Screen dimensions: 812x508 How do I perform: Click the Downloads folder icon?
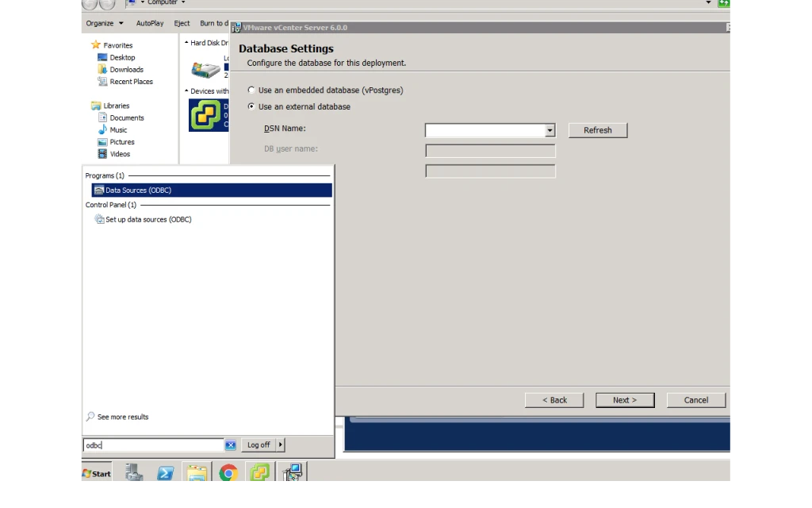(x=102, y=69)
